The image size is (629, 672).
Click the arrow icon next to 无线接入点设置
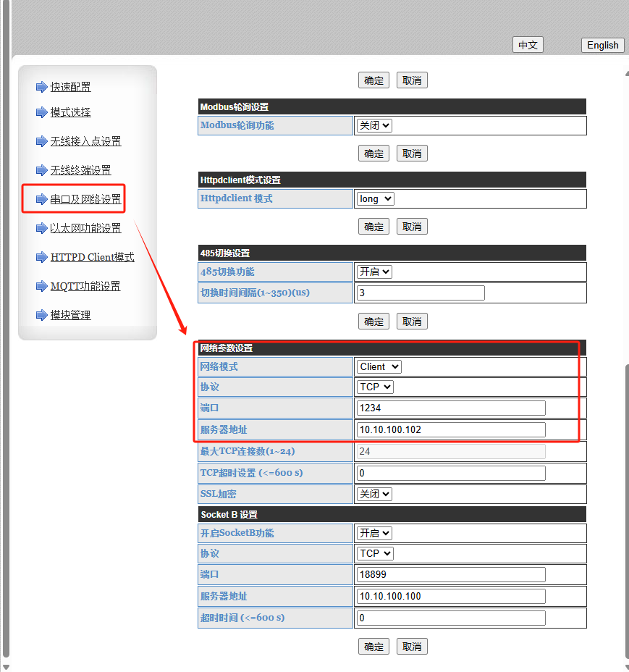coord(41,141)
